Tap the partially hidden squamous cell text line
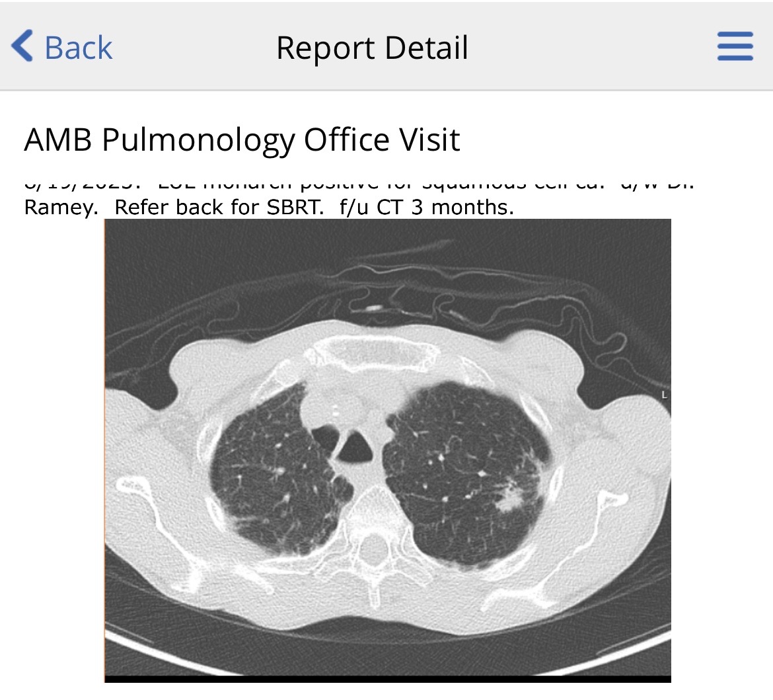The height and width of the screenshot is (700, 773). pyautogui.click(x=359, y=184)
